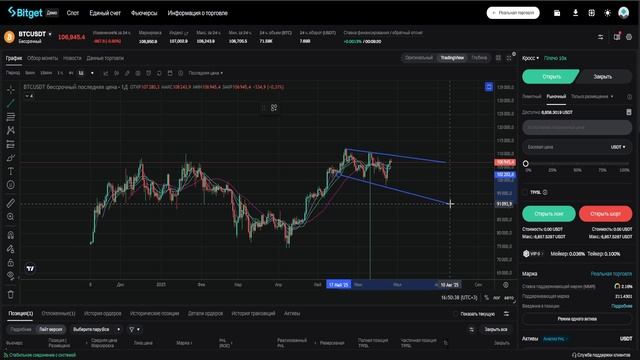
Task: Toggle the light/dark theme sun icon
Action: pyautogui.click(x=607, y=13)
